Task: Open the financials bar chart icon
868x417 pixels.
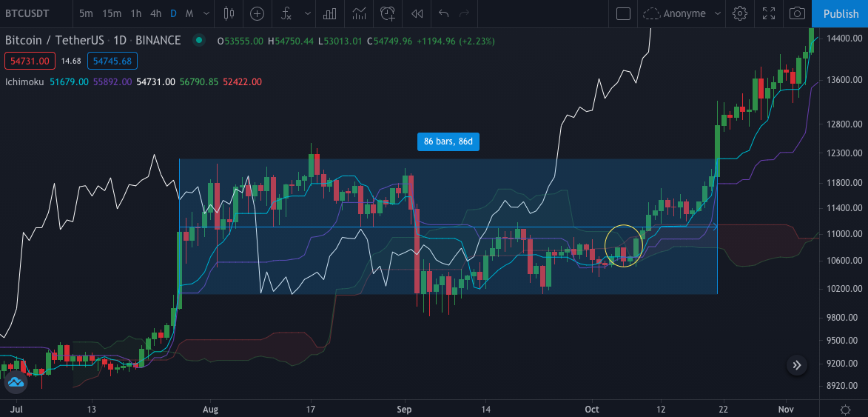Action: [x=330, y=14]
